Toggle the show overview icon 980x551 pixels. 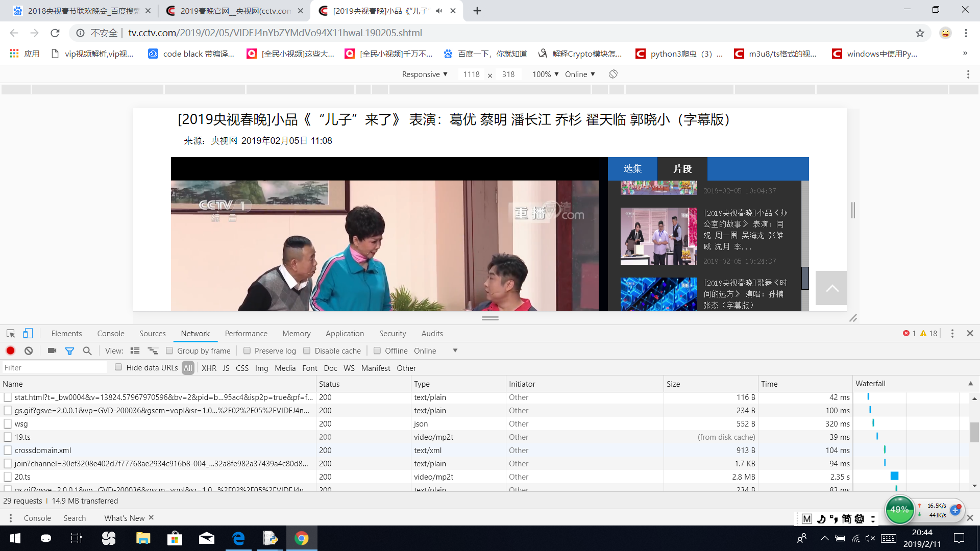tap(153, 351)
